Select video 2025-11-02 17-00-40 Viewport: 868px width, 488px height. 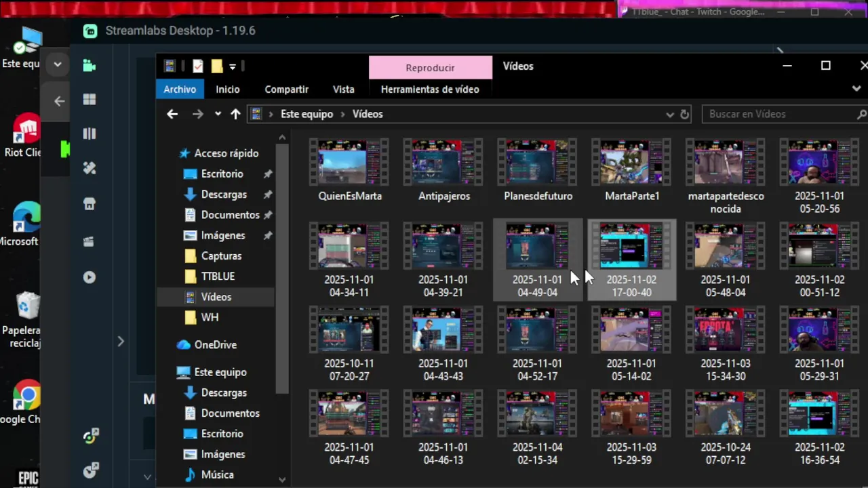[x=631, y=260]
